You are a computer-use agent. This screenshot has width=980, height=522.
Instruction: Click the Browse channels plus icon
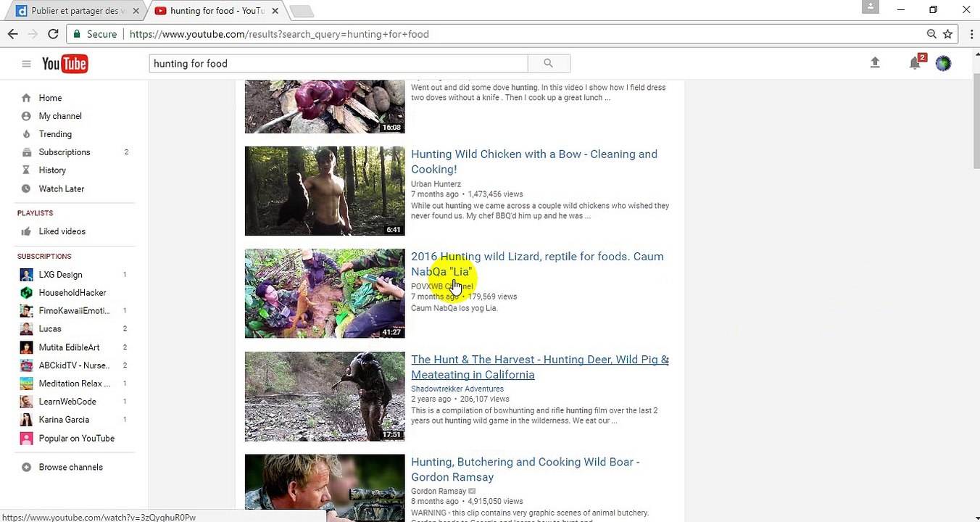(26, 467)
